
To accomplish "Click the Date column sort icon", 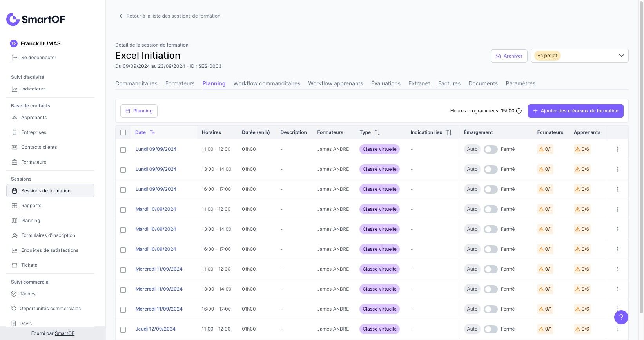I will pyautogui.click(x=152, y=132).
